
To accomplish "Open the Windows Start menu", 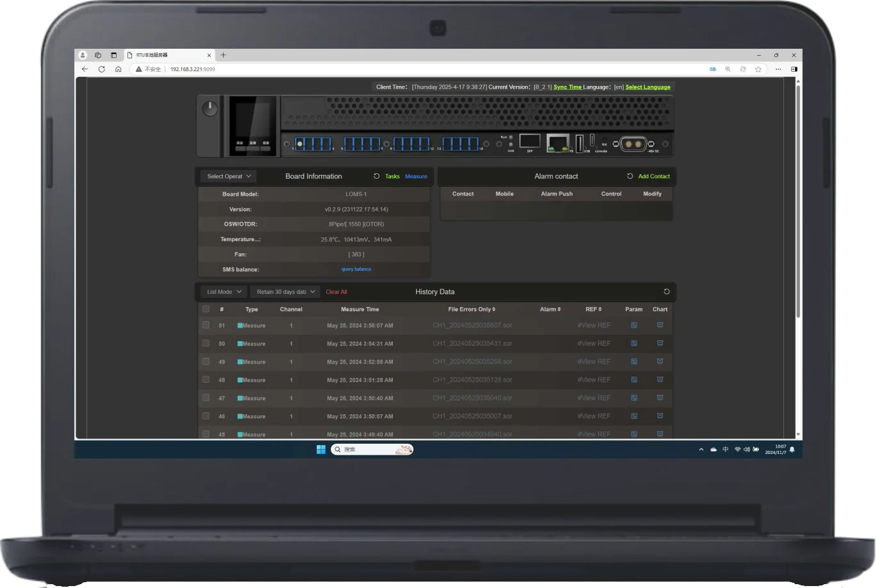I will point(321,449).
